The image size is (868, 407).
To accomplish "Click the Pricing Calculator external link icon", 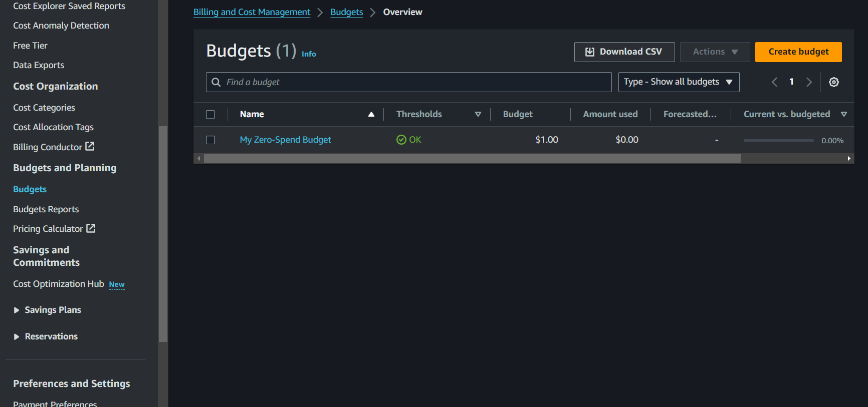I will click(91, 228).
